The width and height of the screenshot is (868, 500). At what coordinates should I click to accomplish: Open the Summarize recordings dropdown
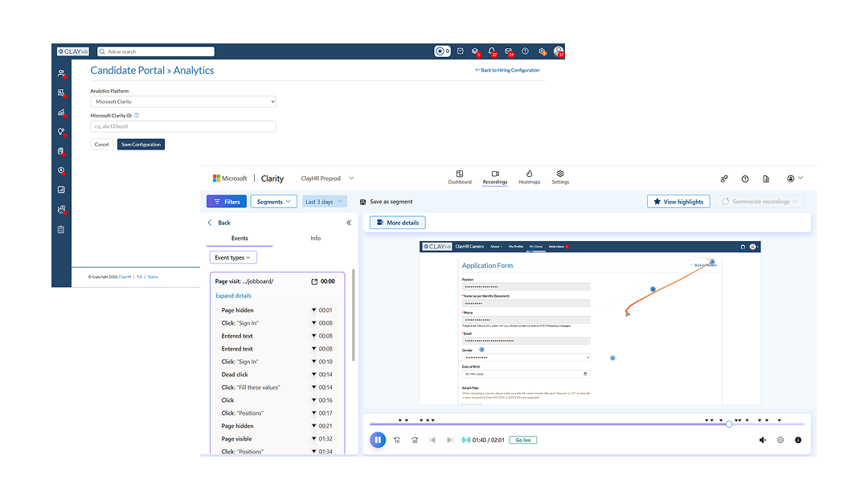pyautogui.click(x=759, y=202)
